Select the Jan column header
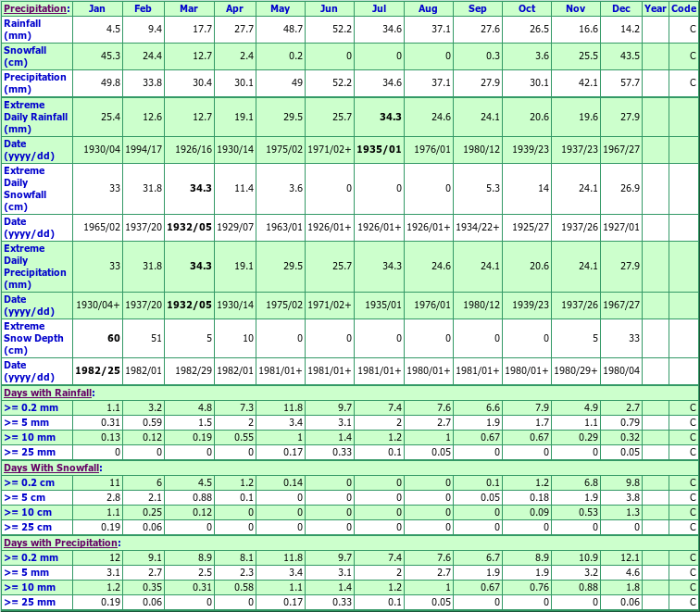 pos(96,8)
